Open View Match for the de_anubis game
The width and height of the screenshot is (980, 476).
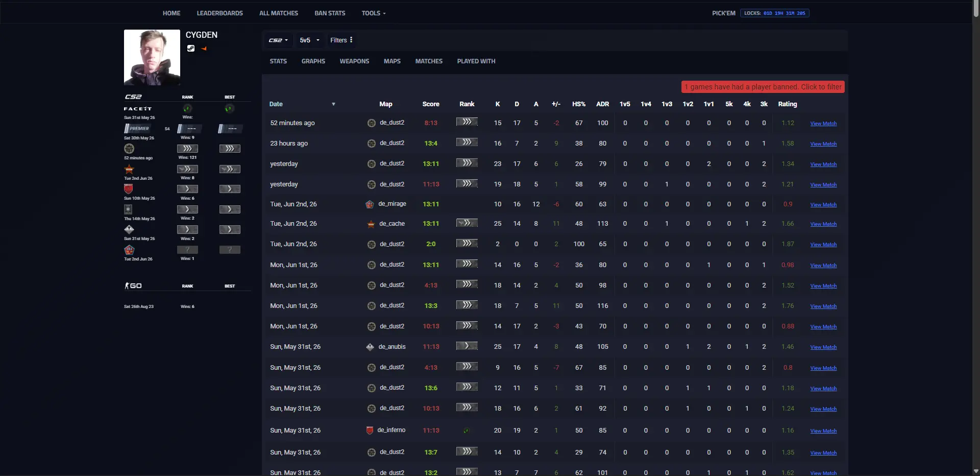click(823, 347)
